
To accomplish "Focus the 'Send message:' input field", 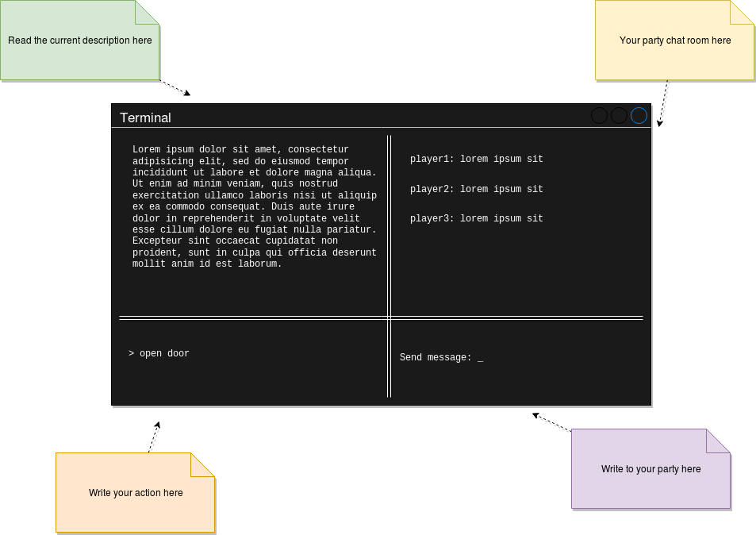I will click(441, 357).
